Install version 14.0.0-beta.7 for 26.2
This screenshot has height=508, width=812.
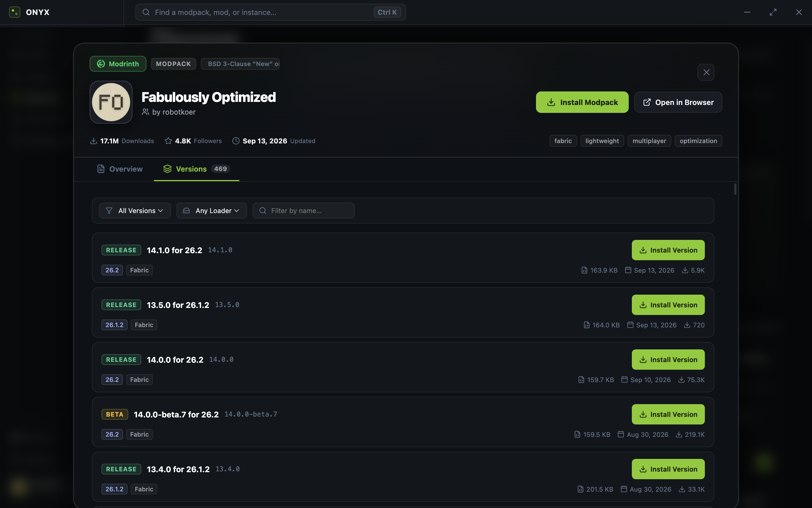pyautogui.click(x=668, y=414)
